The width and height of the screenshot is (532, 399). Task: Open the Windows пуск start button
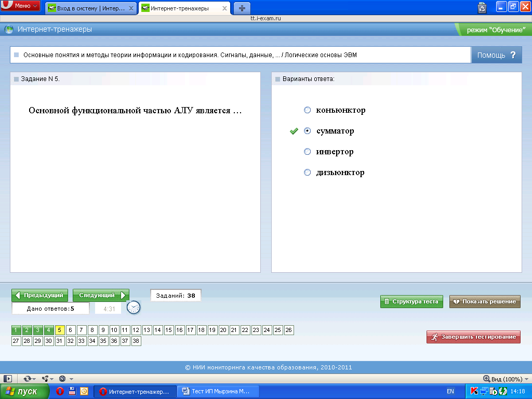click(24, 392)
